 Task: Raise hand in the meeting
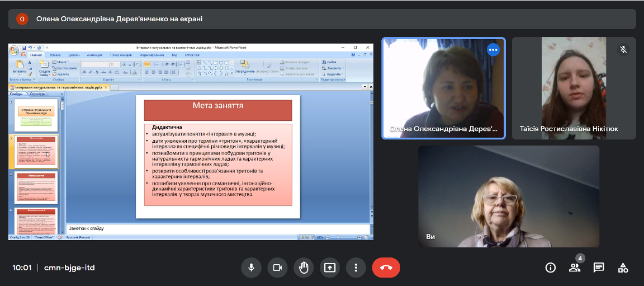point(304,268)
